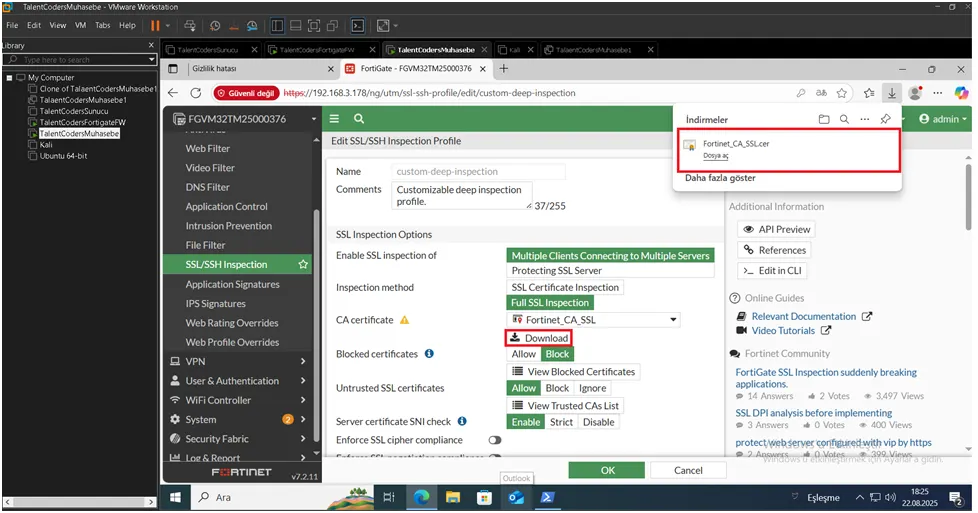Expand User & Authentication section

239,381
